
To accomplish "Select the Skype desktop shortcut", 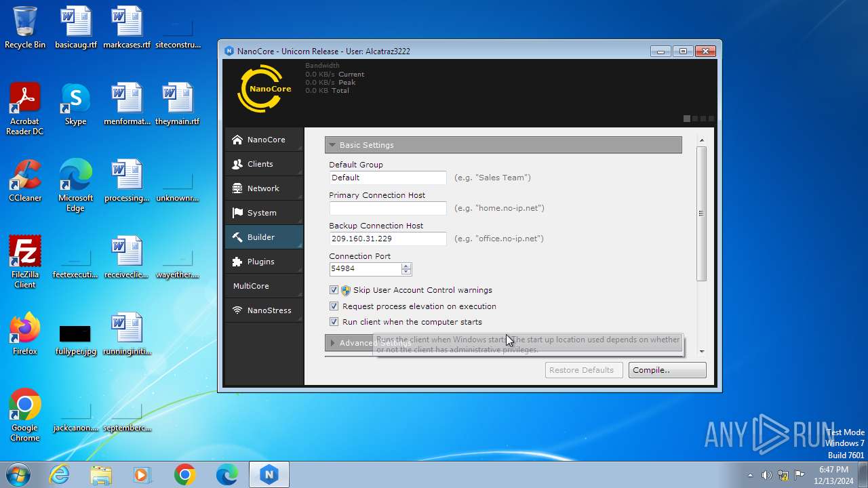I will (x=76, y=104).
